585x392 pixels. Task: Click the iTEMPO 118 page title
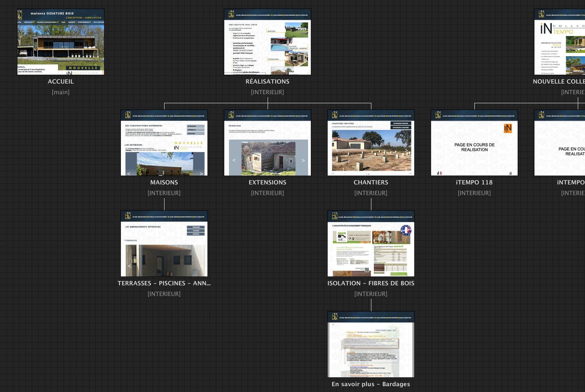(474, 182)
